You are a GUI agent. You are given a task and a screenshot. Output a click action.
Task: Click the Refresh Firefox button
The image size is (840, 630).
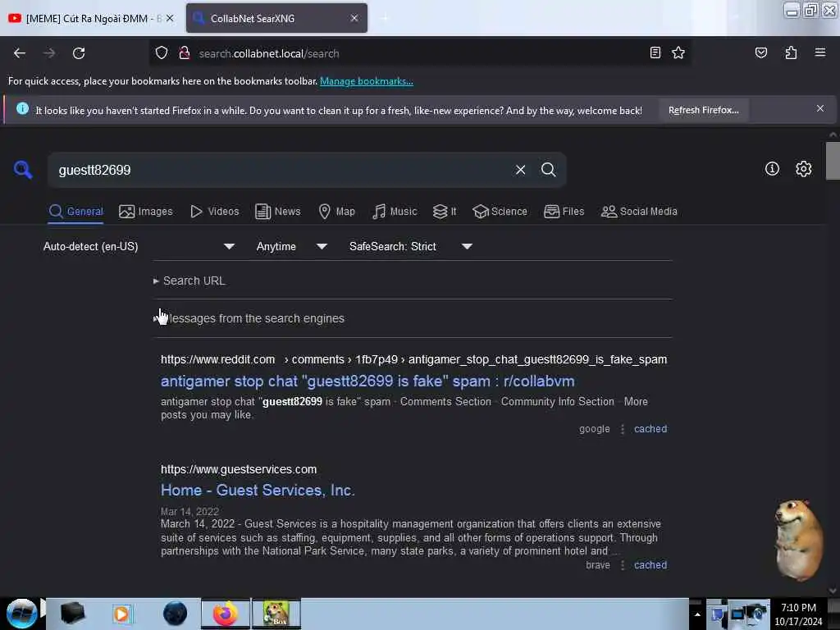point(703,111)
